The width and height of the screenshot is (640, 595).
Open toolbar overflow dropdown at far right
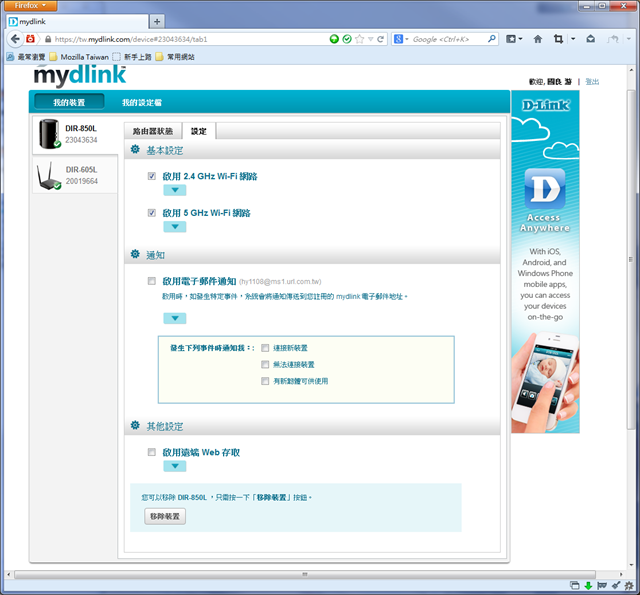[629, 39]
